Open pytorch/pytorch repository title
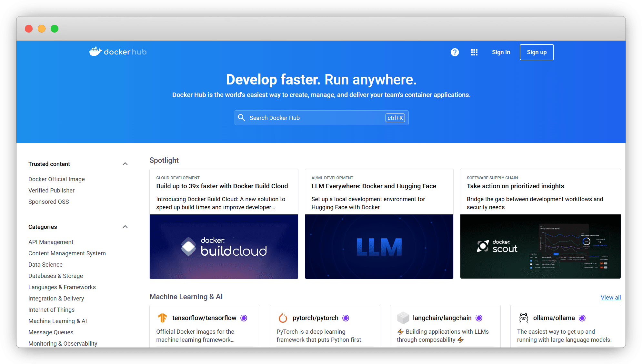Screen dimensions: 642x364 pyautogui.click(x=315, y=318)
